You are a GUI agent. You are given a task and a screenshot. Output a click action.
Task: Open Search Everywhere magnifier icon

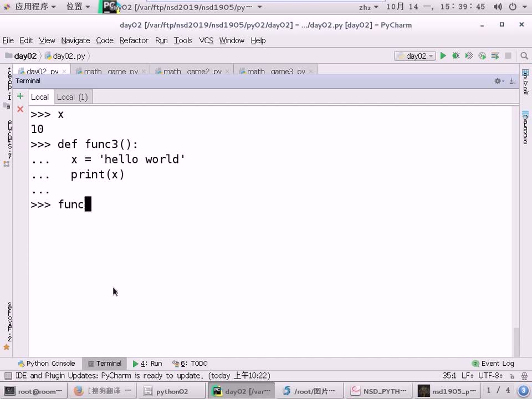524,56
